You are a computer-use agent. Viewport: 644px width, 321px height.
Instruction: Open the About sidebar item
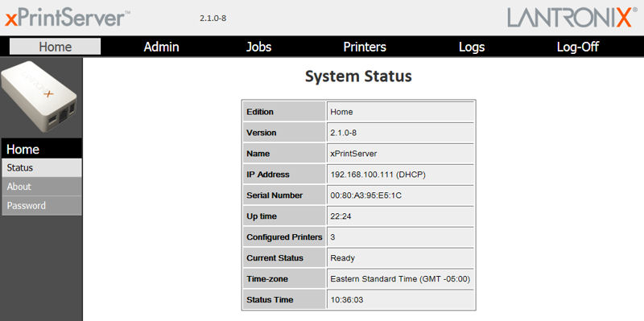point(42,187)
